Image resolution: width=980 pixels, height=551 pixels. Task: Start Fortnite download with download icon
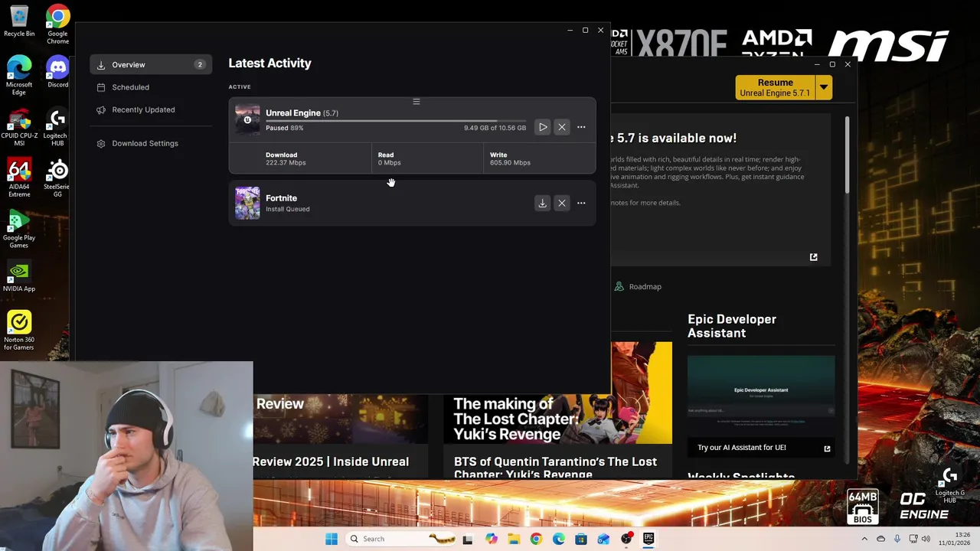pos(542,203)
